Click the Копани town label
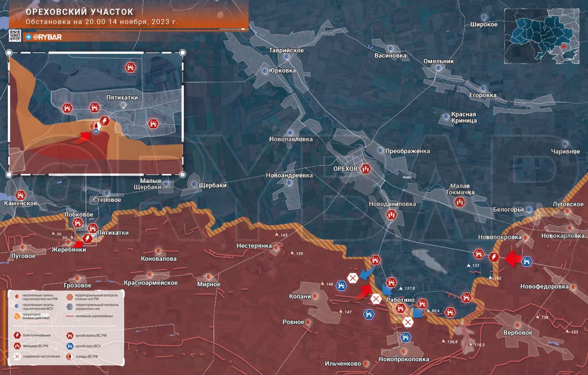This screenshot has height=375, width=588. [x=299, y=297]
